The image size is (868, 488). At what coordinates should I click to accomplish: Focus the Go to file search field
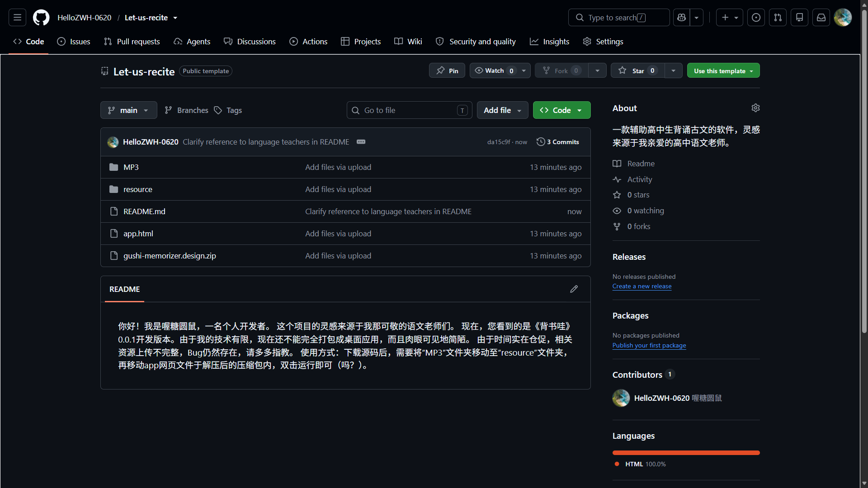(x=410, y=110)
